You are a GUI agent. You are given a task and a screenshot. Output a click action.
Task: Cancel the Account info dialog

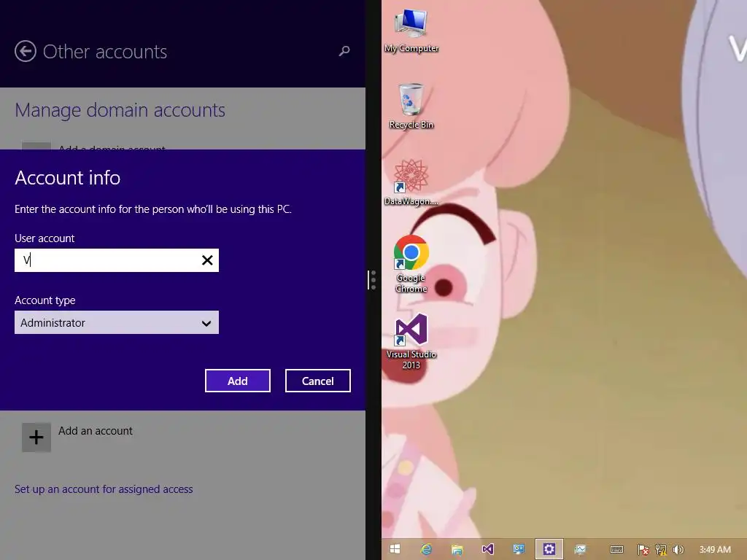point(318,381)
